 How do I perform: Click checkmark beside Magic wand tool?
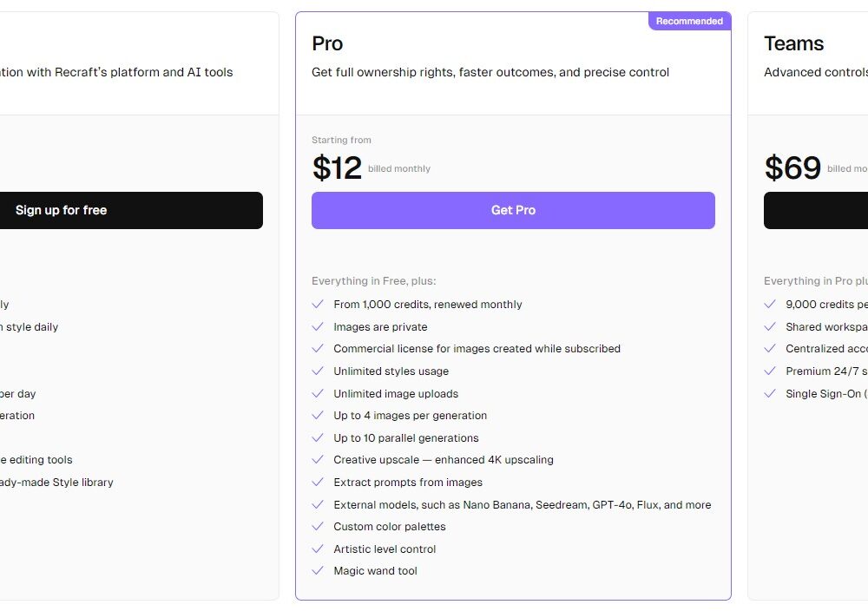click(318, 571)
